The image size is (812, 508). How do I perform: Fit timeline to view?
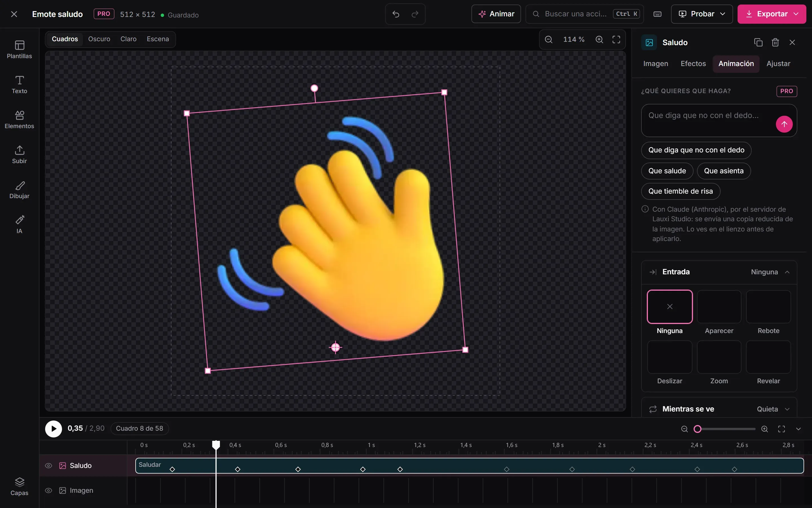782,429
